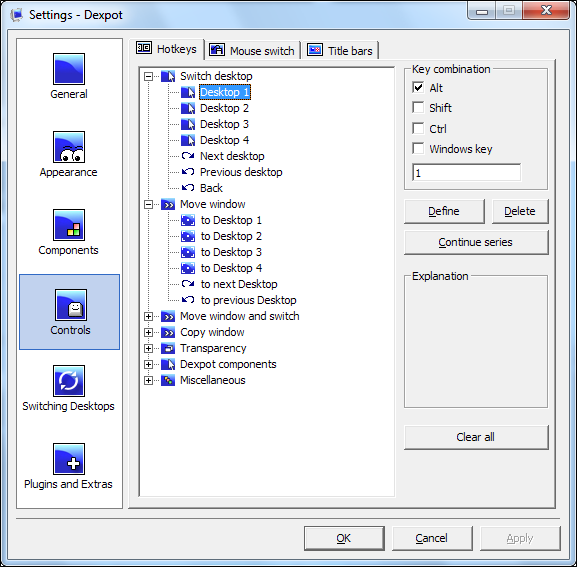Click the Define button
This screenshot has height=567, width=577.
444,211
